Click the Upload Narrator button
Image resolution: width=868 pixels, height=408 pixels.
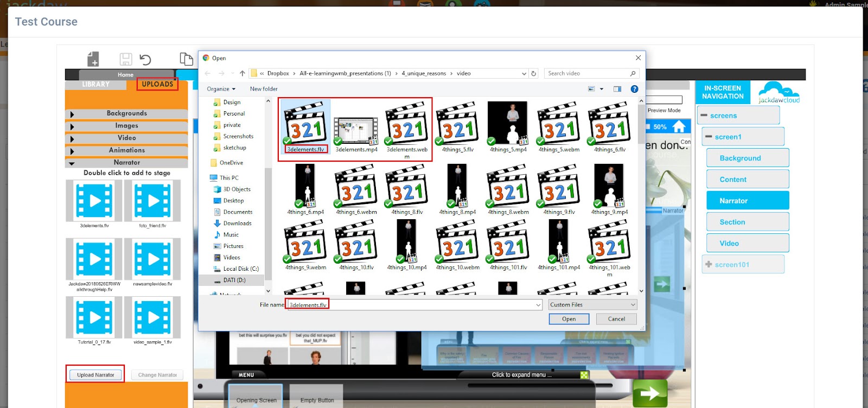click(95, 375)
